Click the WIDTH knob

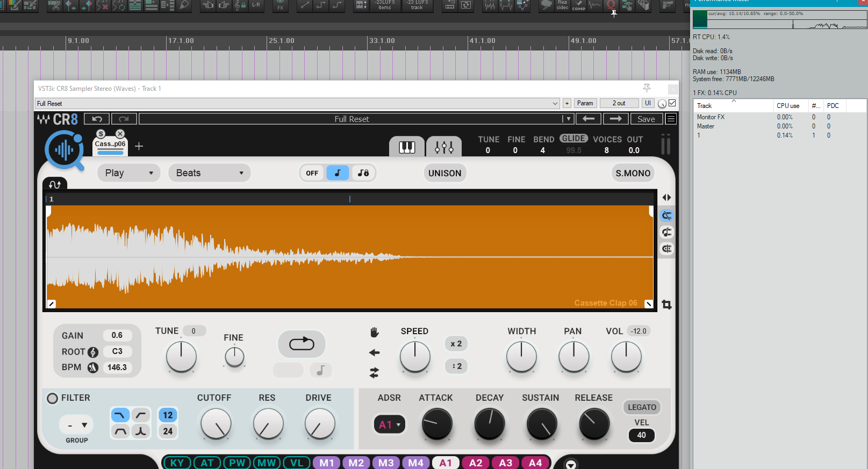coord(521,357)
